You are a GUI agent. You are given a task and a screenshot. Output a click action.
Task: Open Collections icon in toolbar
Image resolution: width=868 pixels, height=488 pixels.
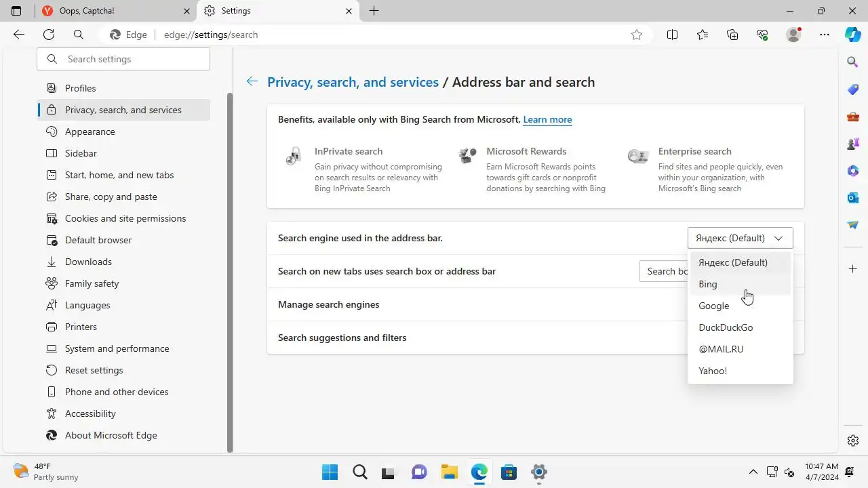pyautogui.click(x=732, y=35)
